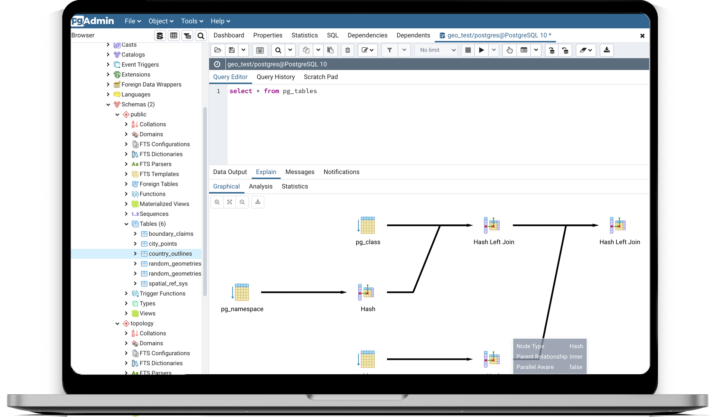
Task: Click the Filtered Rows icon in the Browser header
Action: coord(187,36)
